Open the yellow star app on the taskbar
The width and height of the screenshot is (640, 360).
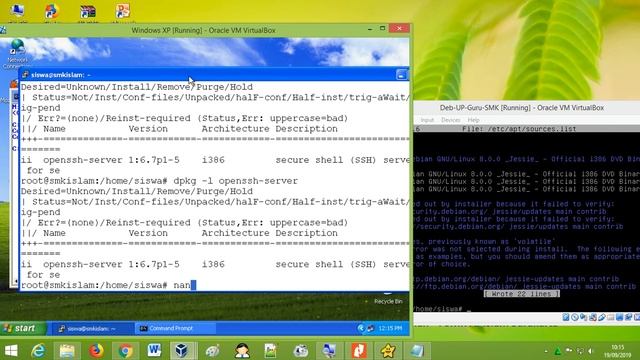(x=387, y=351)
